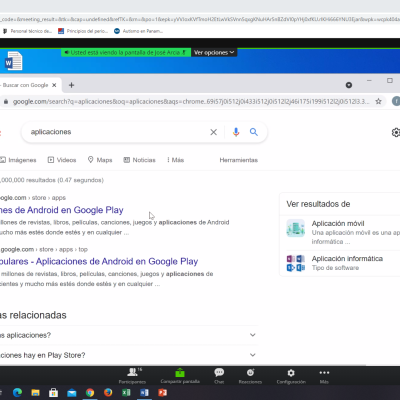Open the Aplicación informática result link
This screenshot has width=400, height=400.
347,258
